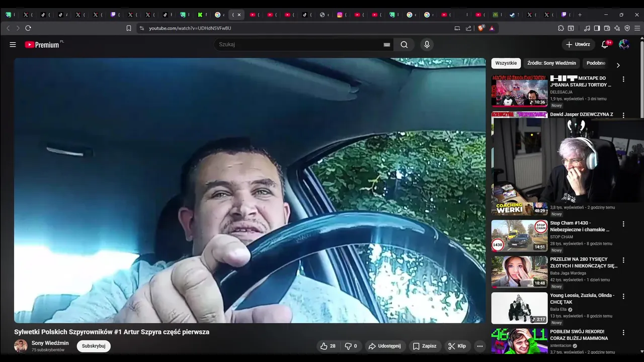The image size is (644, 362).
Task: Open options for POBIŁEM SWÓJ REKORD video
Action: tap(623, 332)
